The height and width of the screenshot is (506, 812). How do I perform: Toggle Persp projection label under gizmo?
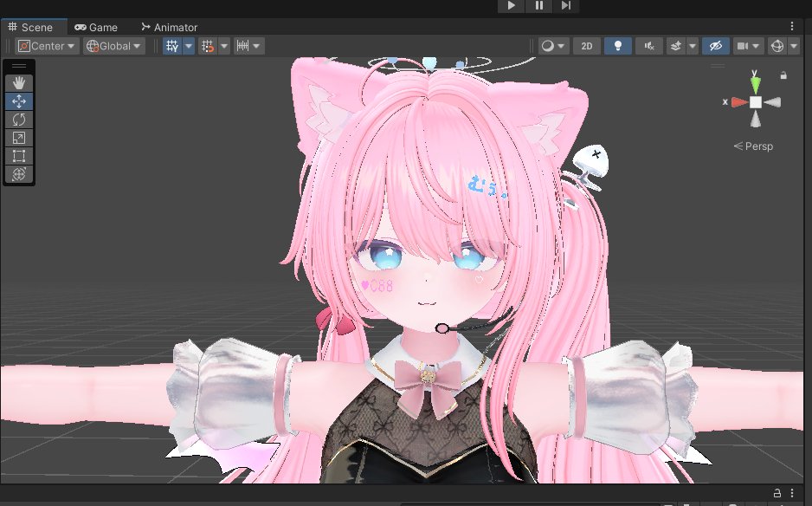click(753, 146)
